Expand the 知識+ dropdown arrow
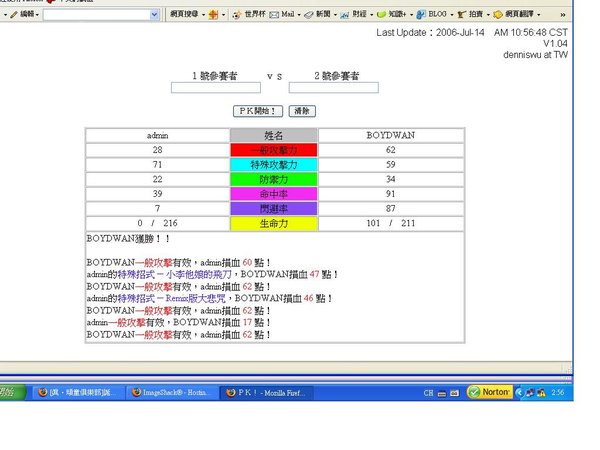 pyautogui.click(x=411, y=15)
